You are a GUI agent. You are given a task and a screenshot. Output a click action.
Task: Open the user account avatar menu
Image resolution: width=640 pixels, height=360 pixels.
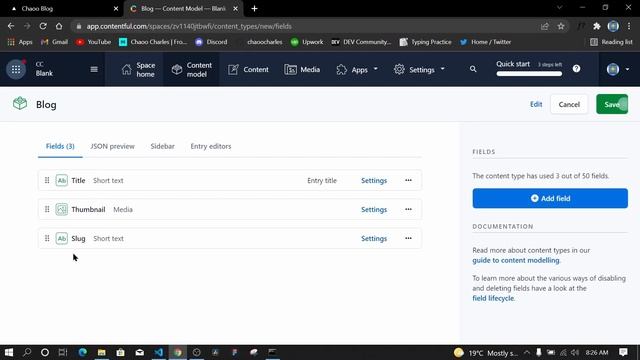(618, 69)
